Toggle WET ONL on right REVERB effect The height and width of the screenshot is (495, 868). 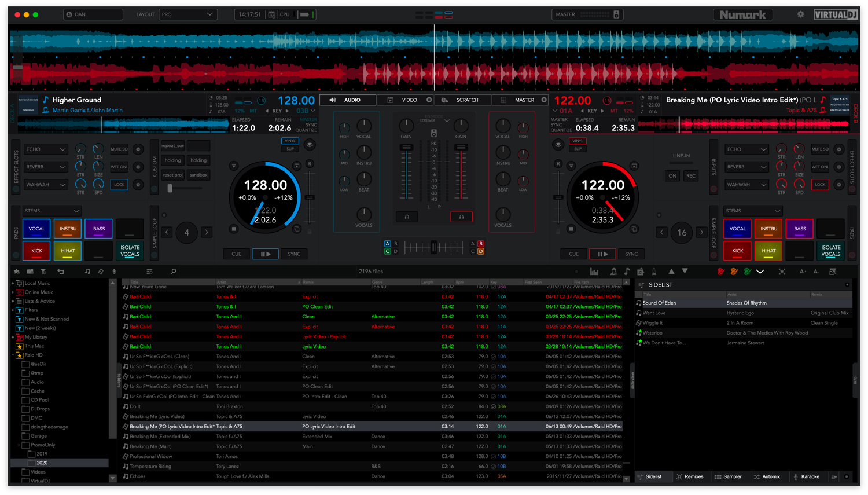820,167
